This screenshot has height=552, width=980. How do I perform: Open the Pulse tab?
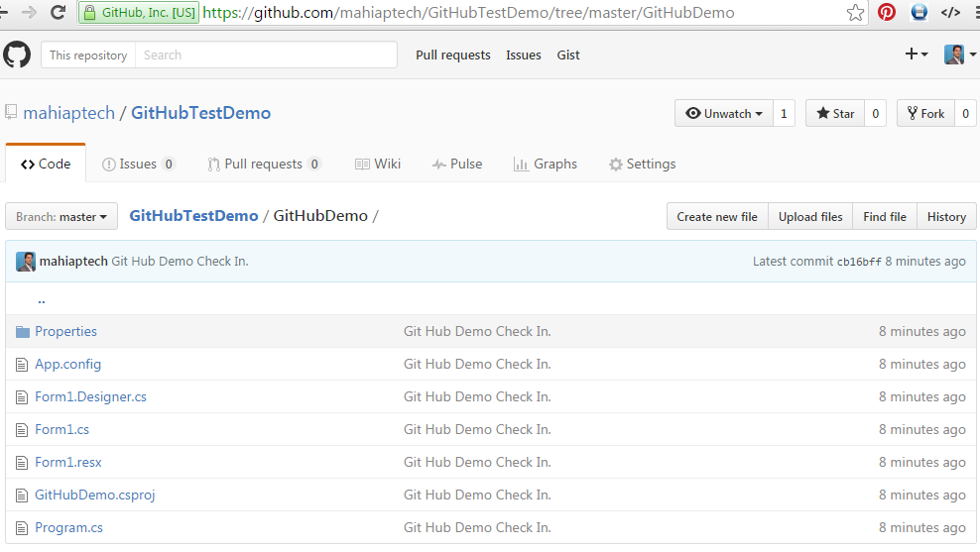[457, 164]
